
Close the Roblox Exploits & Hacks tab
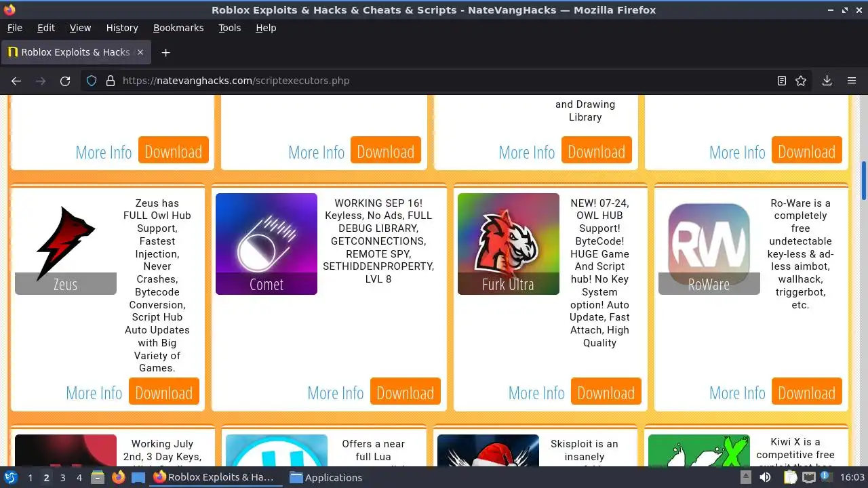[140, 52]
